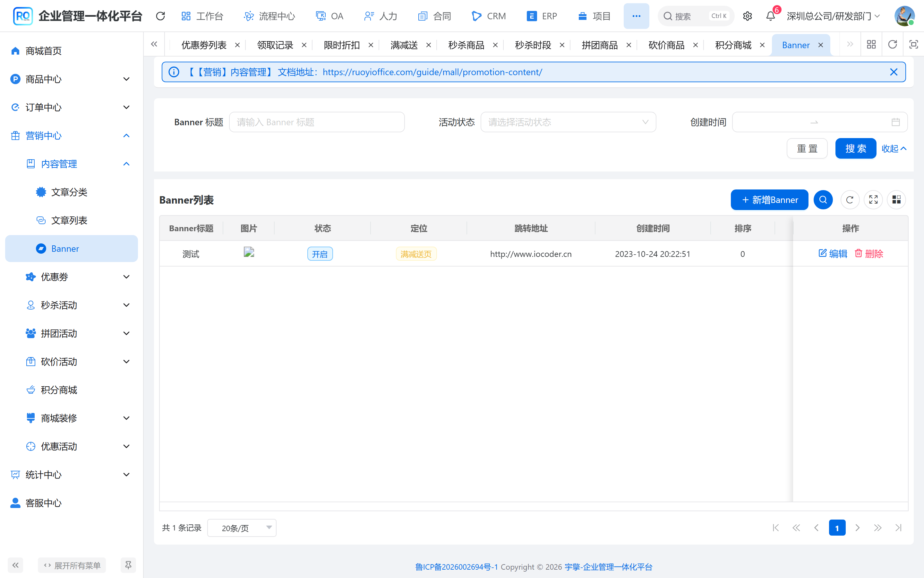Expand the 秒杀活动 submenu
Image resolution: width=924 pixels, height=578 pixels.
(72, 305)
